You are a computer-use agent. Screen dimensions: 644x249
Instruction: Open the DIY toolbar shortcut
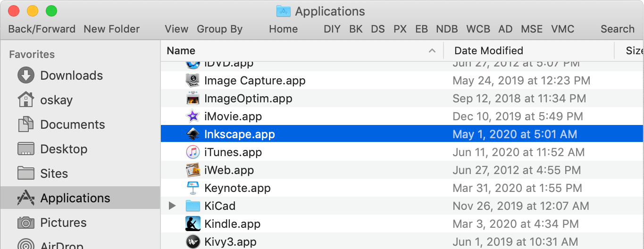click(x=332, y=29)
